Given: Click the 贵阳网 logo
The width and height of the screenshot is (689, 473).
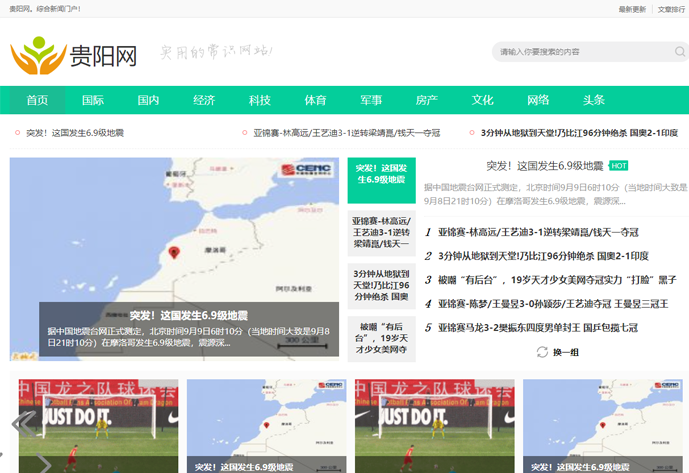Looking at the screenshot, I should tap(73, 56).
